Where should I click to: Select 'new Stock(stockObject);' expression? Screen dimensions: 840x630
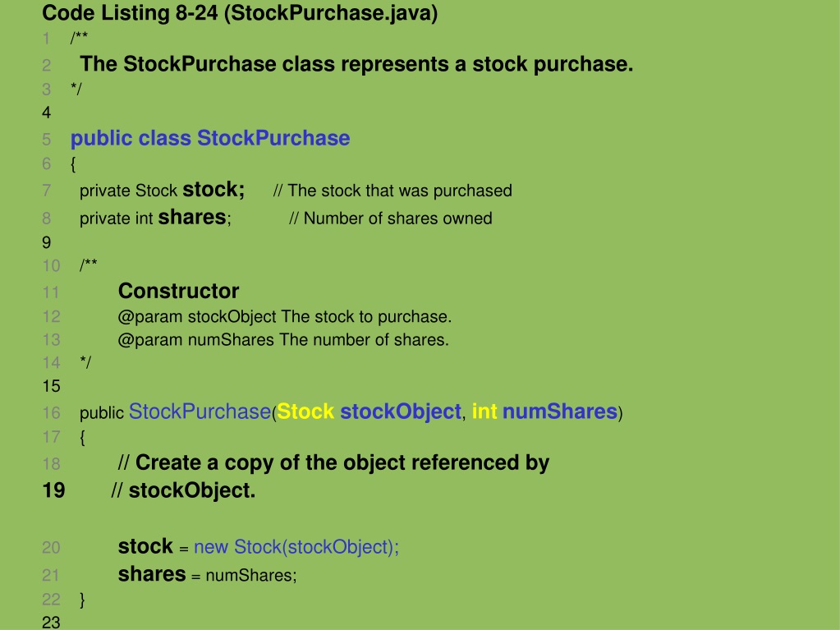(296, 547)
